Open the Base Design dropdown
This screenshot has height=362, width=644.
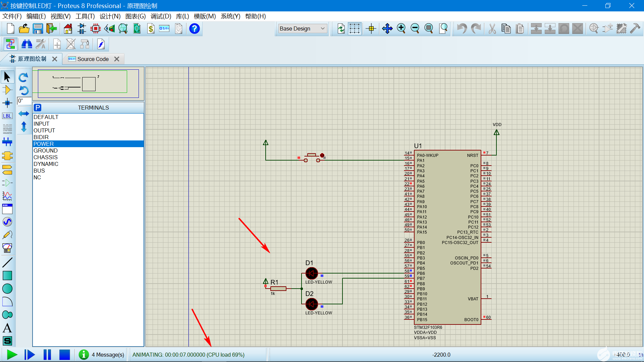(303, 29)
